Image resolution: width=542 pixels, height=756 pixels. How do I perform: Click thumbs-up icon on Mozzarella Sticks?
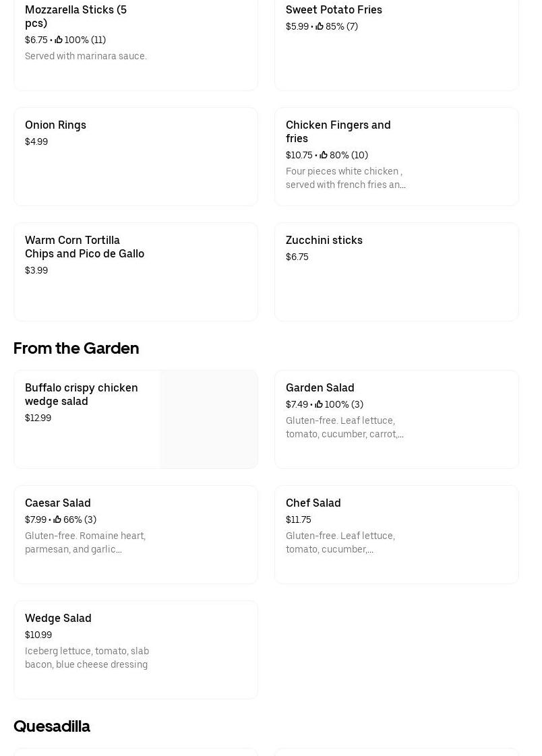(x=59, y=40)
